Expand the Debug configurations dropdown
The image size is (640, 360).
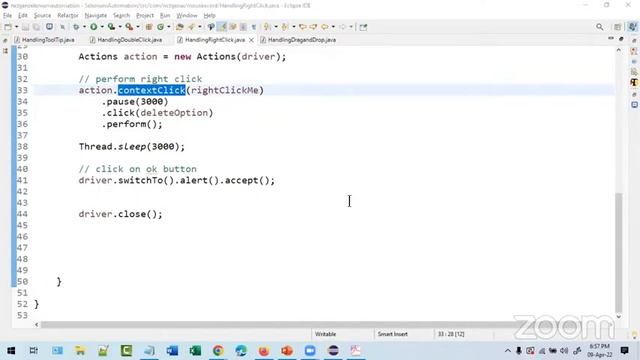[84, 27]
